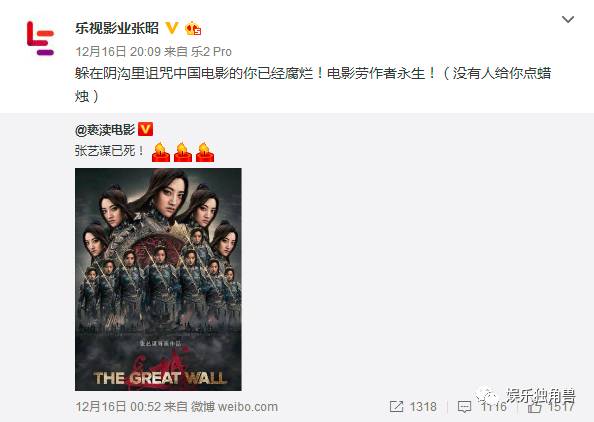
Task: Open The Great Wall poster image
Action: tap(158, 280)
